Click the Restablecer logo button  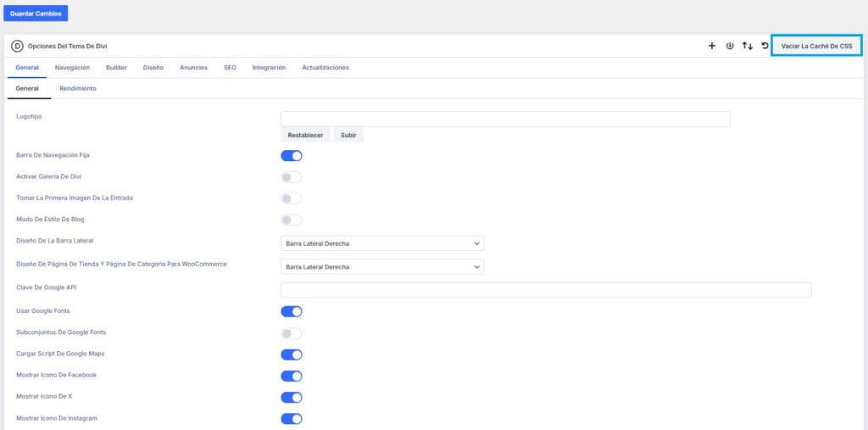(305, 135)
